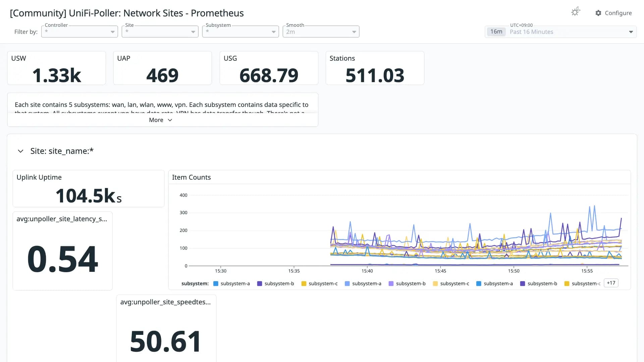The width and height of the screenshot is (644, 362).
Task: Open the Past 16 Minutes time range dropdown
Action: click(560, 32)
